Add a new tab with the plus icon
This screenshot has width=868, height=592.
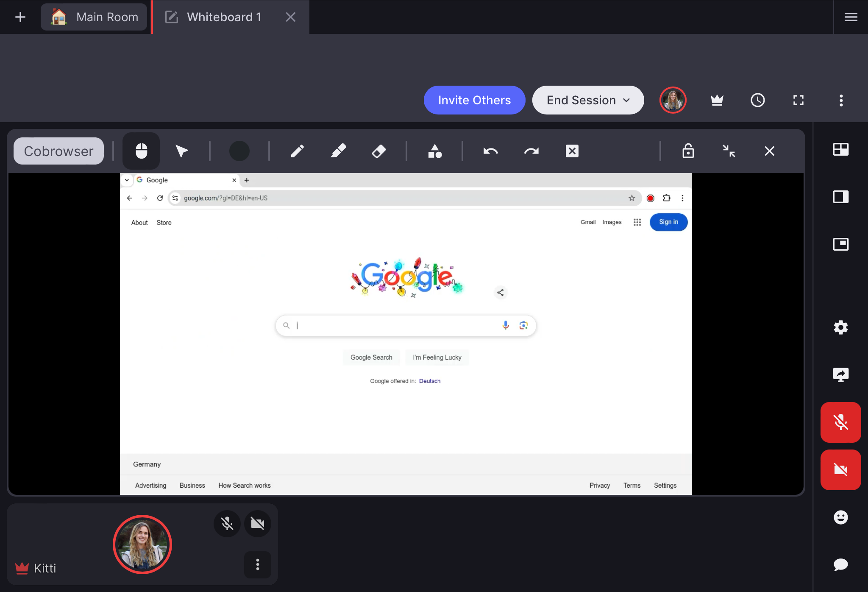point(20,17)
